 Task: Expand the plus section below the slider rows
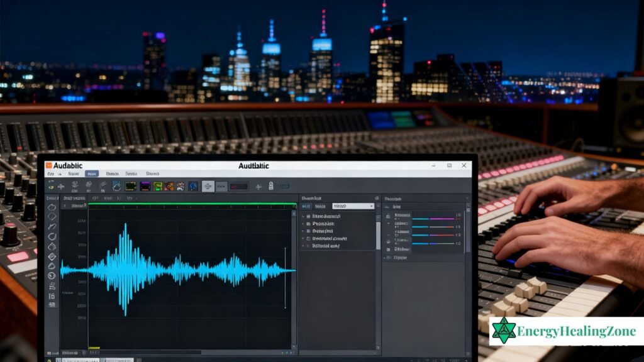tap(386, 258)
